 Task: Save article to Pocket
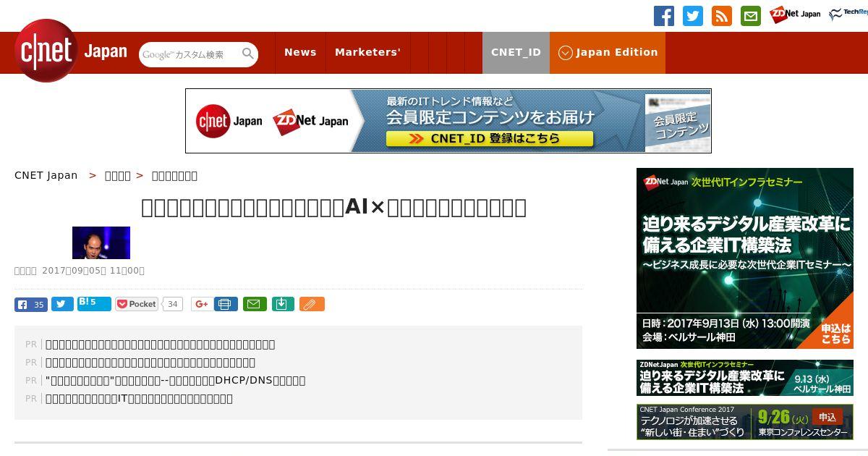[137, 304]
